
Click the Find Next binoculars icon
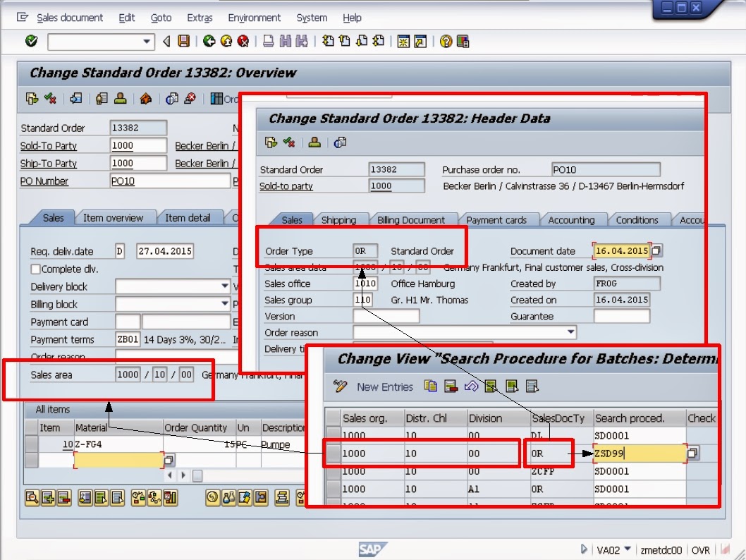click(x=302, y=42)
